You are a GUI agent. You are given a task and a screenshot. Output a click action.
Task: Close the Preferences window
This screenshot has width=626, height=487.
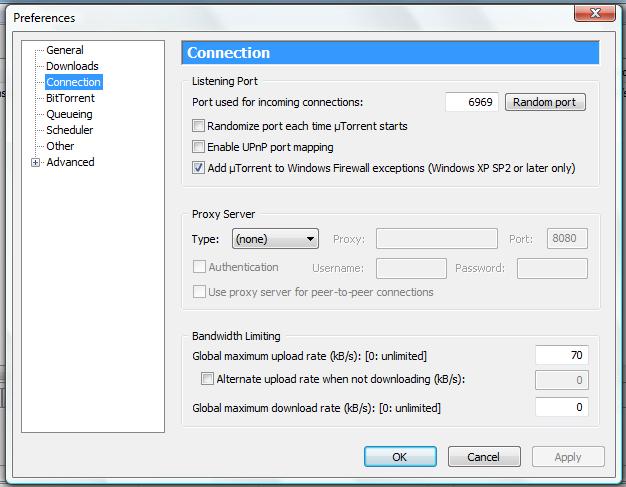[594, 13]
